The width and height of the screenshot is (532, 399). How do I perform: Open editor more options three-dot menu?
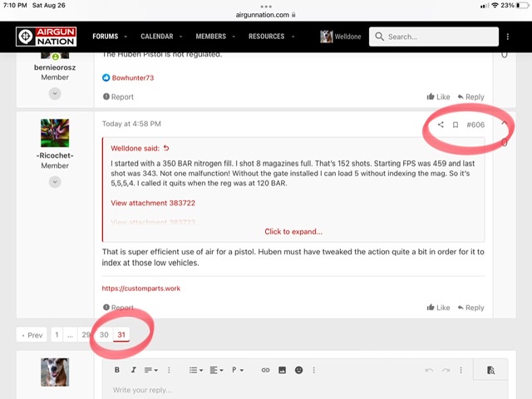pyautogui.click(x=461, y=370)
